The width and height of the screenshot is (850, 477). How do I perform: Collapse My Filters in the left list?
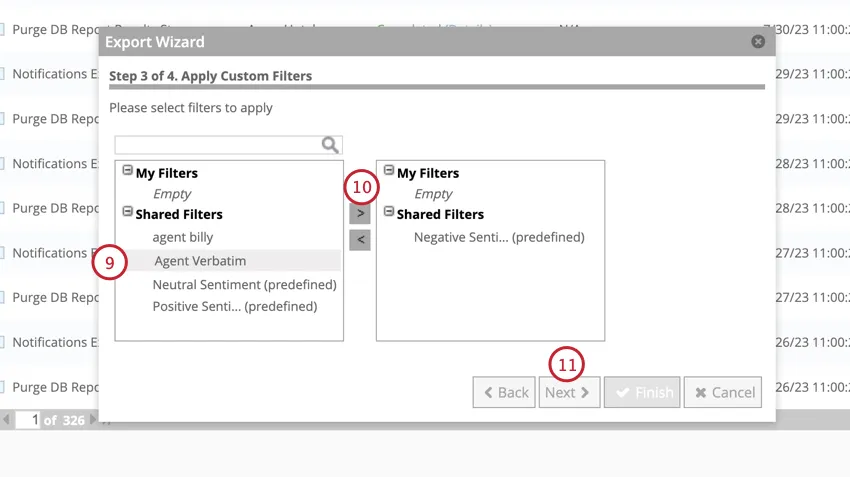128,171
